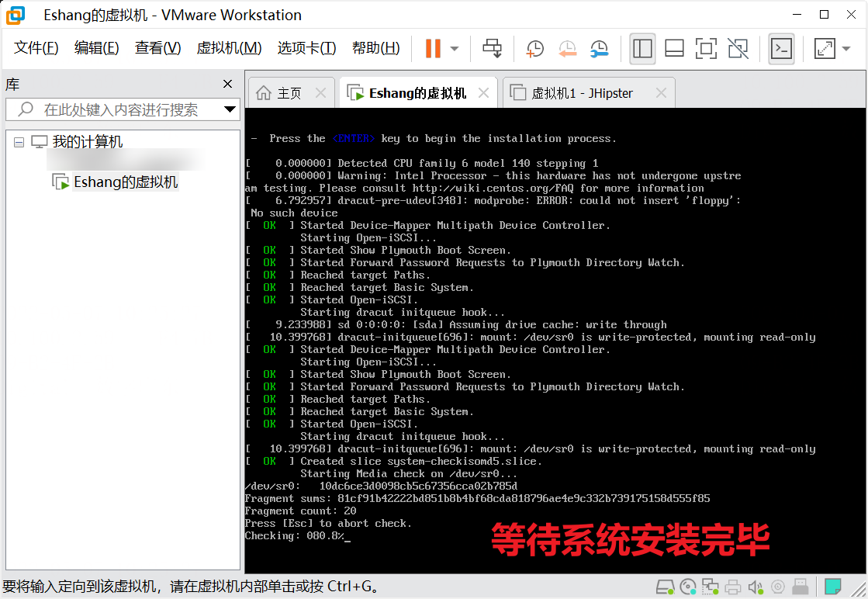
Task: Switch to Unity mode
Action: tap(738, 49)
